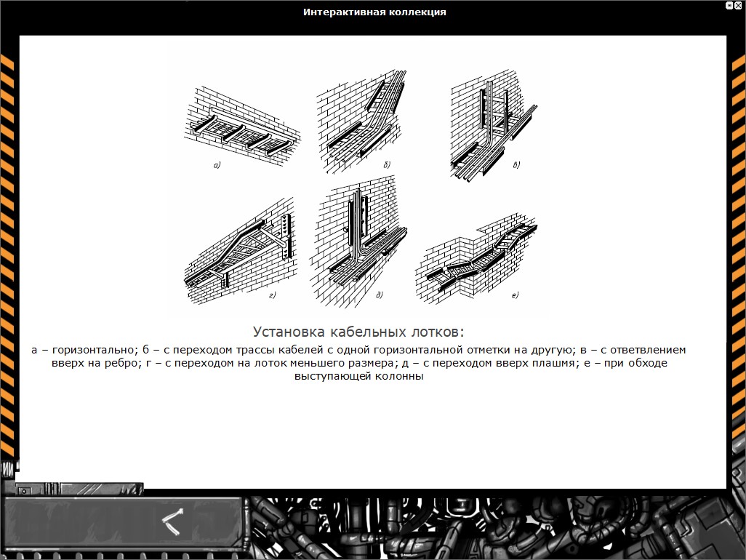
Task: Click the label 'в)' beside third diagram
Action: pos(517,165)
